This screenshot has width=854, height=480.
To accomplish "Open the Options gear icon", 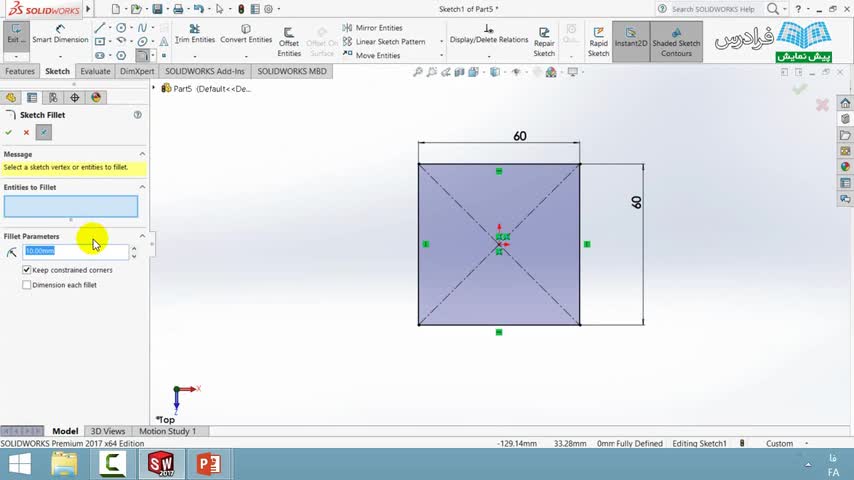I will [x=269, y=9].
